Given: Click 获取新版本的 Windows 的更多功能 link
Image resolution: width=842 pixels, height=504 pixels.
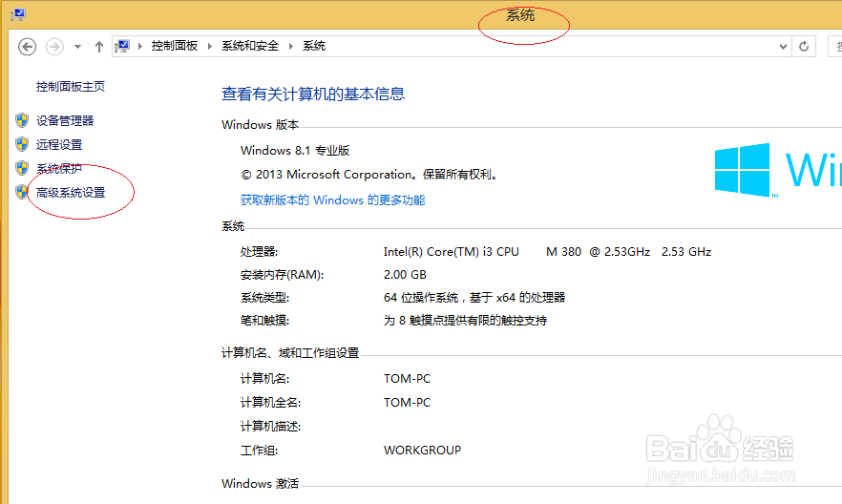Looking at the screenshot, I should point(332,200).
